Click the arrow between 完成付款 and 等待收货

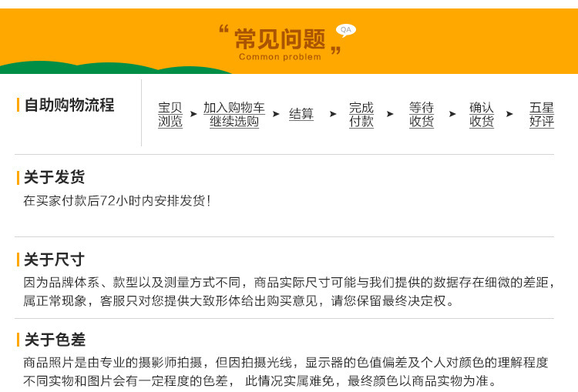point(390,114)
